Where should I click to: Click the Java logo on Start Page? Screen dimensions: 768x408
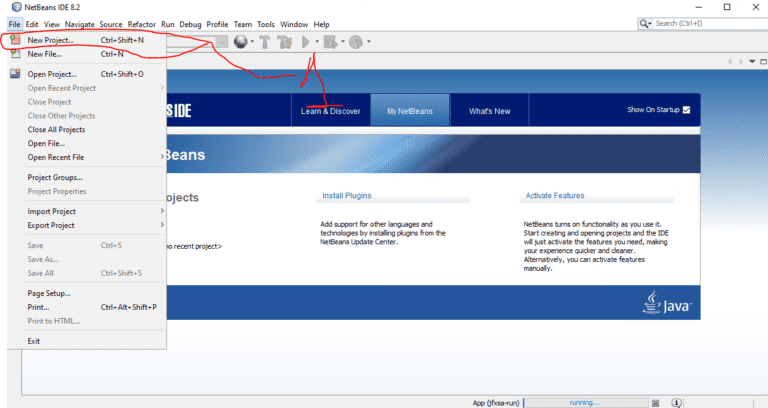pos(668,303)
